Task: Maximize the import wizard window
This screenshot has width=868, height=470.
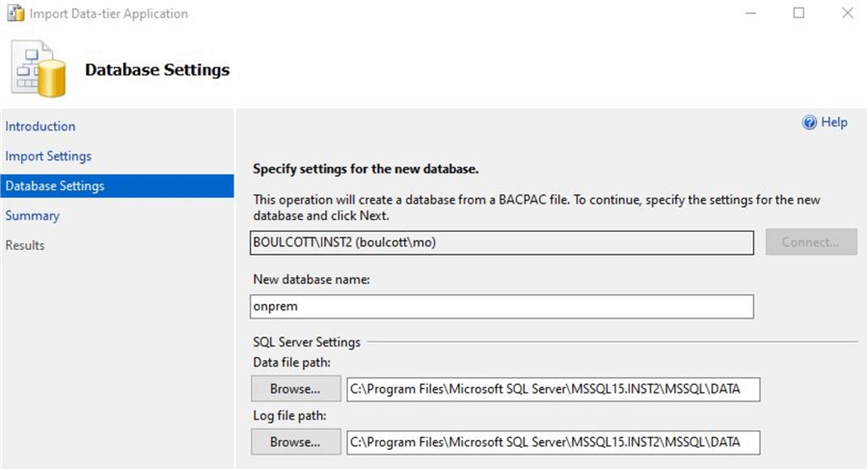Action: tap(799, 14)
